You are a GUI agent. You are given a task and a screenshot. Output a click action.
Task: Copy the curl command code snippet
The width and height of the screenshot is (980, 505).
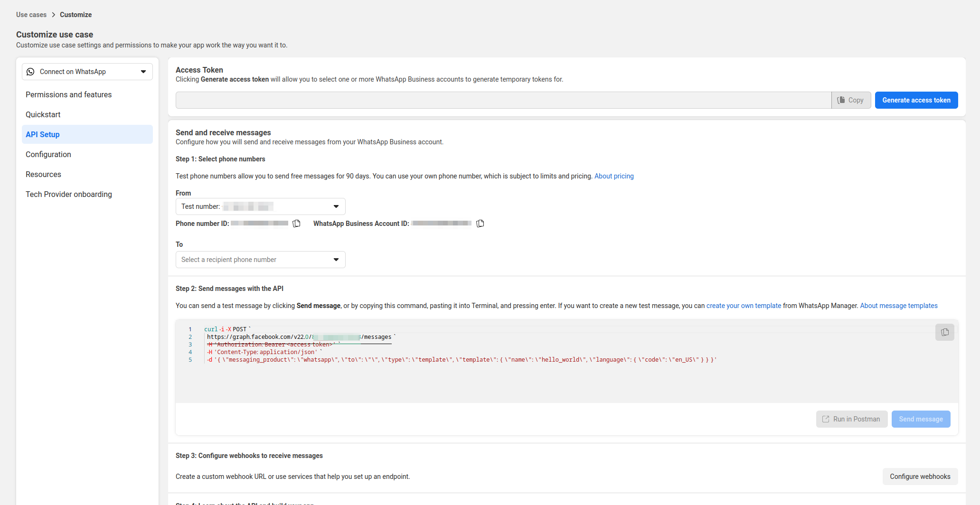[x=945, y=332]
